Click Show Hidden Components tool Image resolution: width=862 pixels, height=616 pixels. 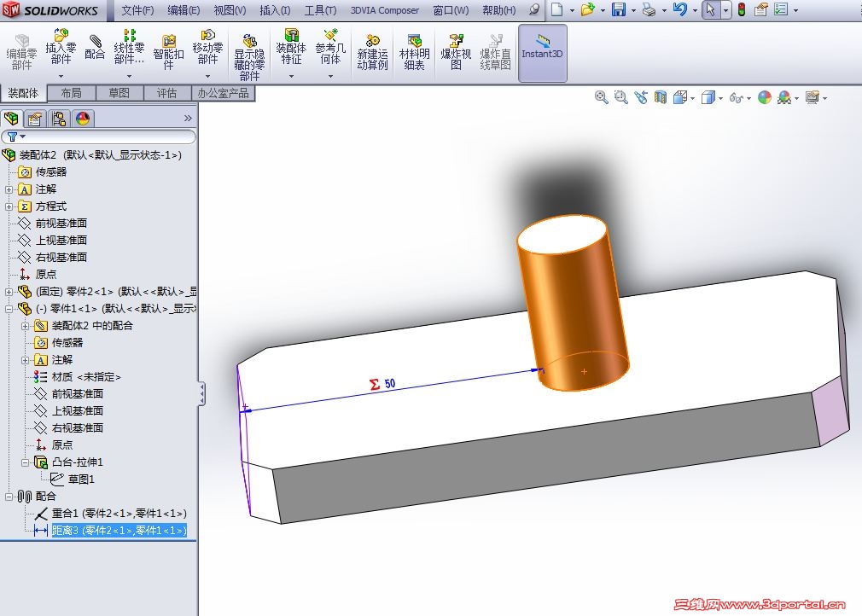[x=249, y=57]
